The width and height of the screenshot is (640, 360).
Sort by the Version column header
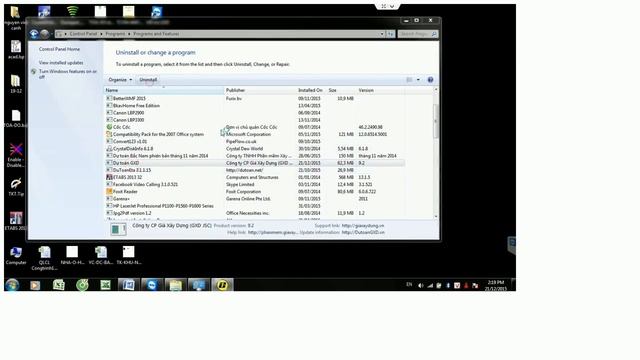(x=381, y=90)
